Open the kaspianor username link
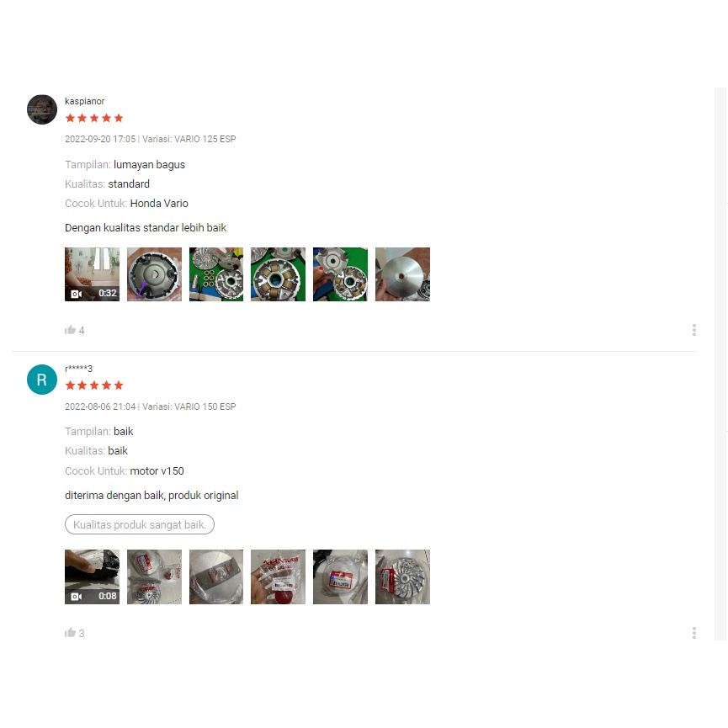 click(84, 101)
